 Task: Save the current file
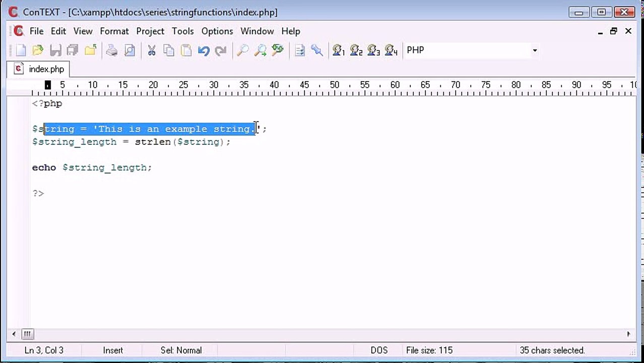pos(55,50)
